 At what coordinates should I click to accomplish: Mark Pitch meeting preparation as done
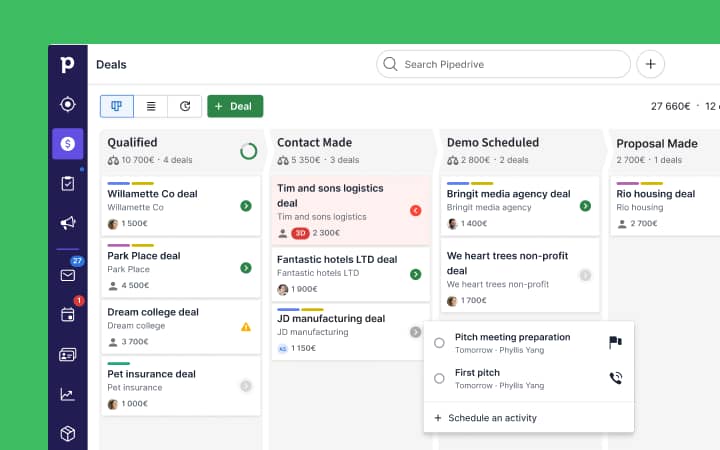pos(439,343)
